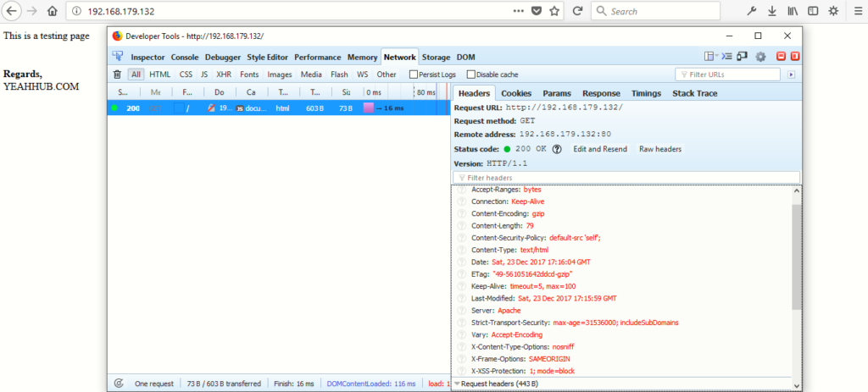The height and width of the screenshot is (392, 868).
Task: Enable the Disable cache checkbox
Action: click(x=471, y=75)
